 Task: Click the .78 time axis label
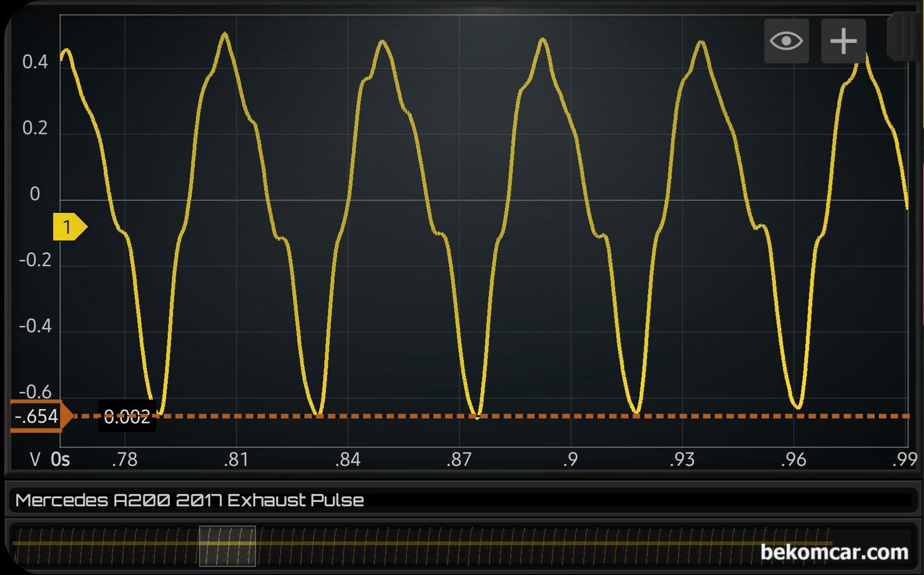pos(124,460)
